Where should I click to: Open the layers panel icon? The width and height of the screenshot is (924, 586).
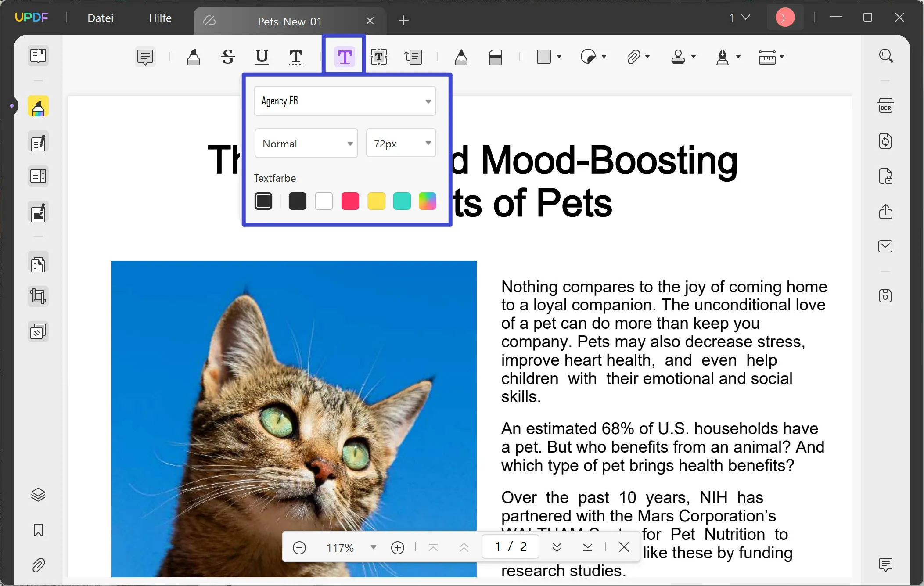[38, 495]
